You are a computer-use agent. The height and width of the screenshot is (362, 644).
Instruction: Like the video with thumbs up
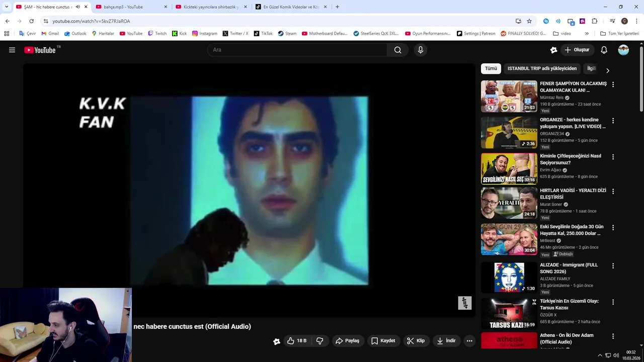click(297, 341)
